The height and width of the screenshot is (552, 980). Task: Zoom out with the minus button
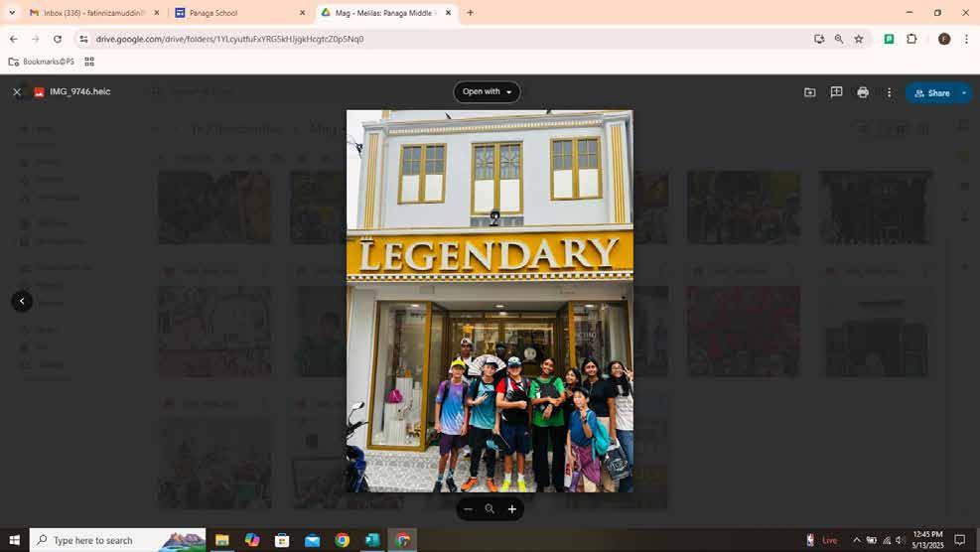point(468,509)
